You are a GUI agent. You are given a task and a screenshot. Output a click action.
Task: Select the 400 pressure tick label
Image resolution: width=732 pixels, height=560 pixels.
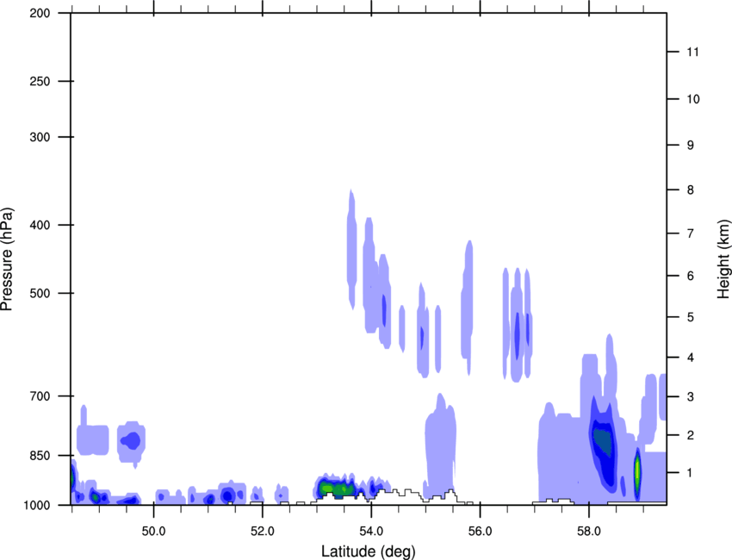40,225
